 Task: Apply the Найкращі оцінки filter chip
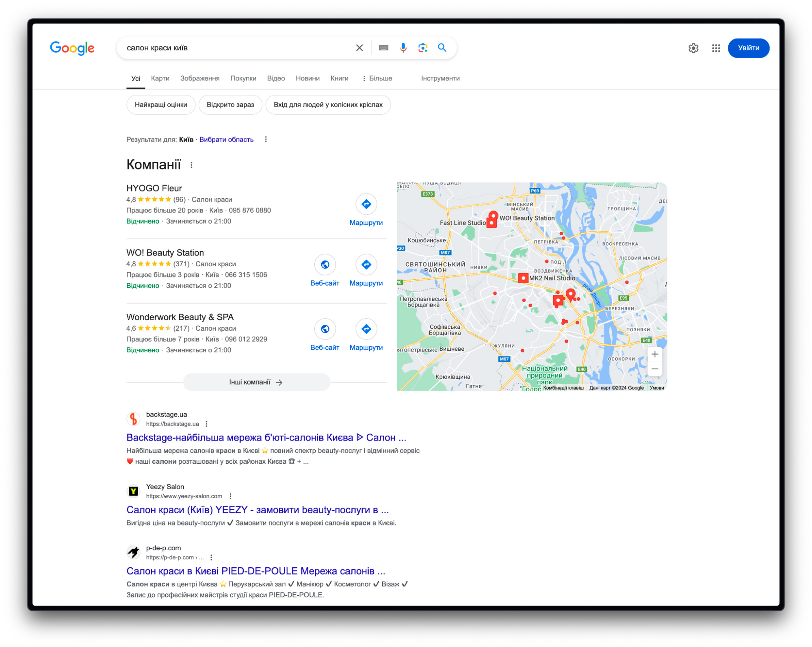pos(161,105)
